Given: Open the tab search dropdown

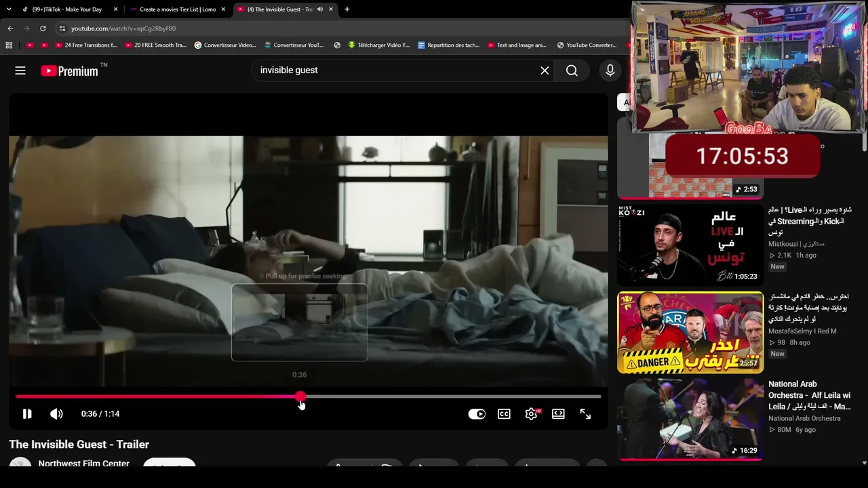Looking at the screenshot, I should (x=9, y=9).
